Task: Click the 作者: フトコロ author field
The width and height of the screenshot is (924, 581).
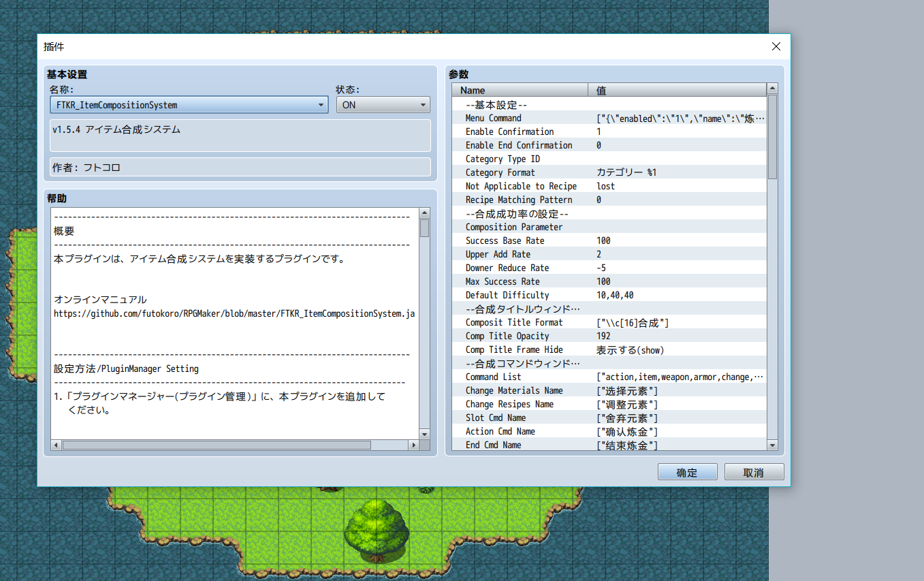Action: pos(240,167)
